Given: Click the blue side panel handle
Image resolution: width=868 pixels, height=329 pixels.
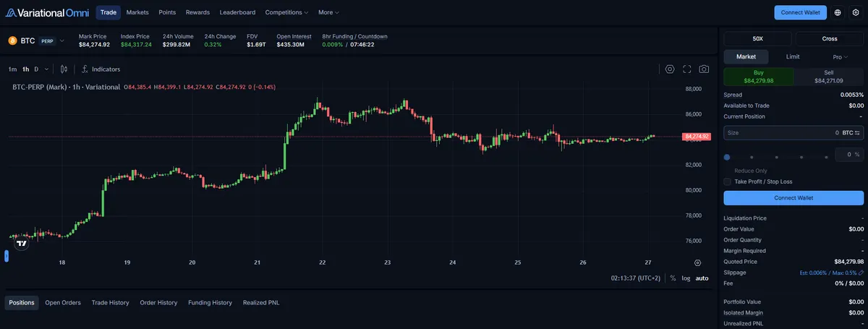Looking at the screenshot, I should pyautogui.click(x=6, y=255).
